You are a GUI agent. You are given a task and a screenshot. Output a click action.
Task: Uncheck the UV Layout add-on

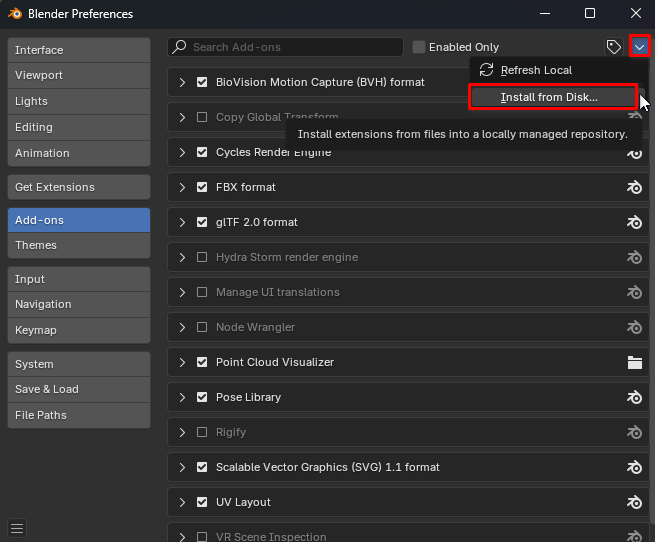(x=202, y=502)
